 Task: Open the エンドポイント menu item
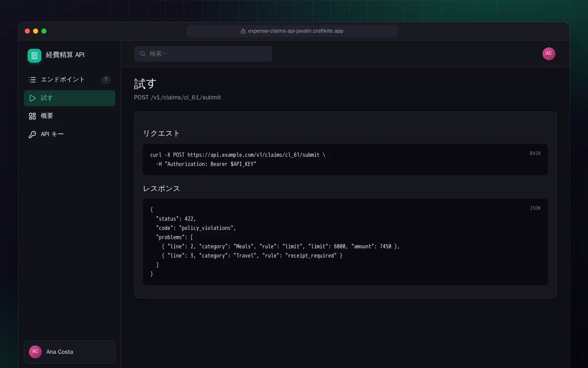coord(69,80)
